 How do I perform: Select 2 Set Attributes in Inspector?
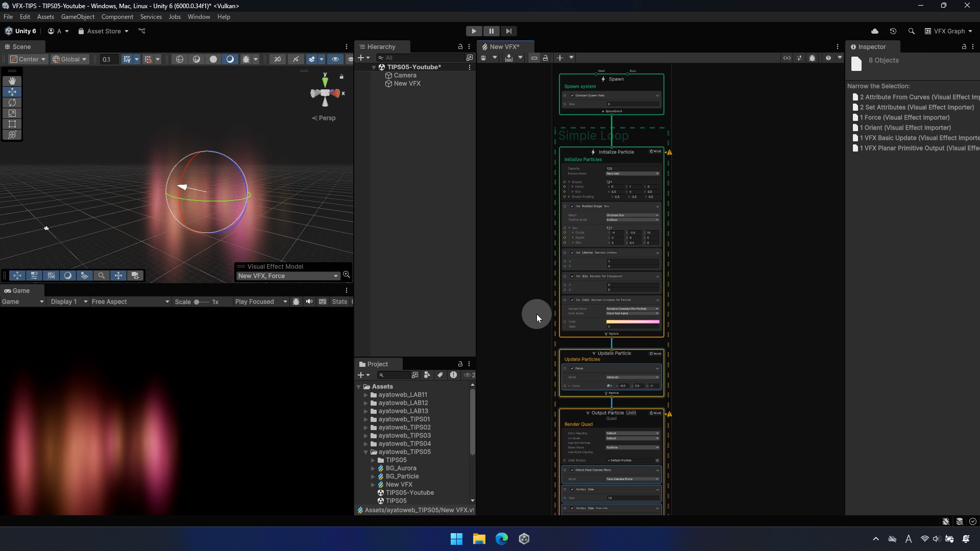[916, 107]
